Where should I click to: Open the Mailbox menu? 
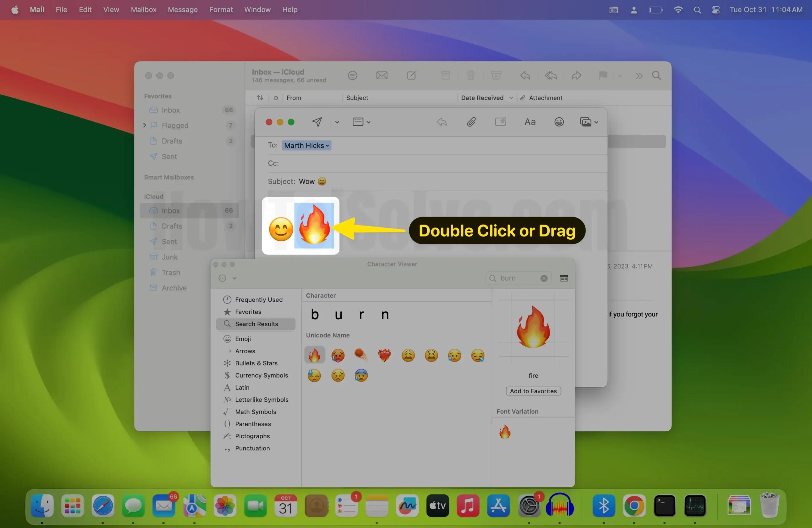[143, 10]
